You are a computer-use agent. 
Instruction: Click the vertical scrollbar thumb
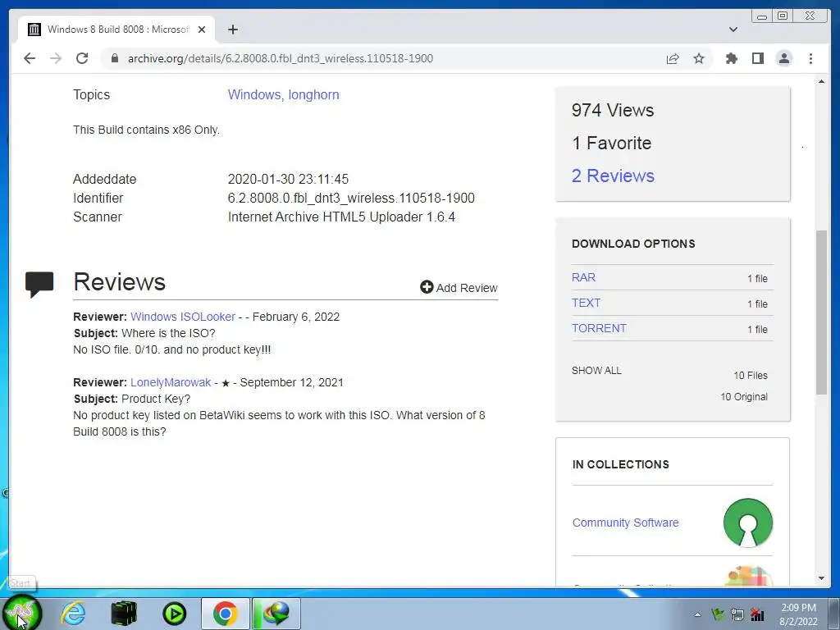click(x=821, y=313)
